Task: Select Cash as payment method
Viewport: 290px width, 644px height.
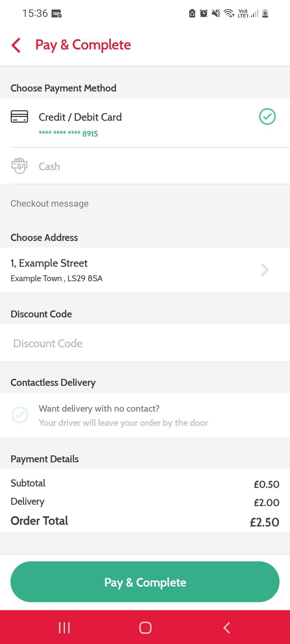Action: (x=49, y=166)
